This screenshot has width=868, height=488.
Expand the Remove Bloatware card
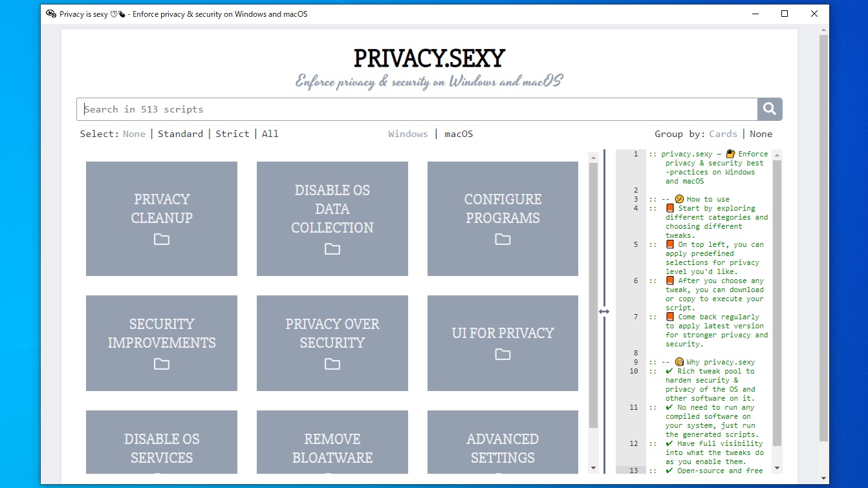[x=332, y=442]
